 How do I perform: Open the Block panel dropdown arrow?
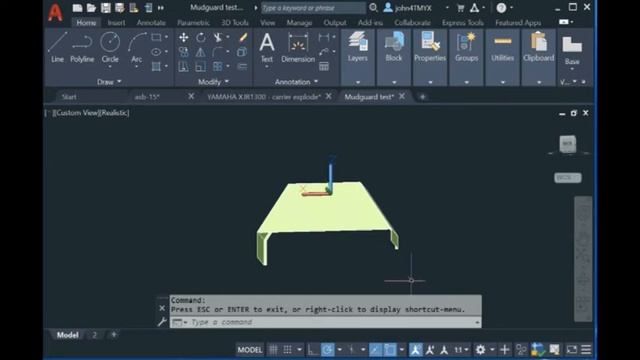point(394,82)
